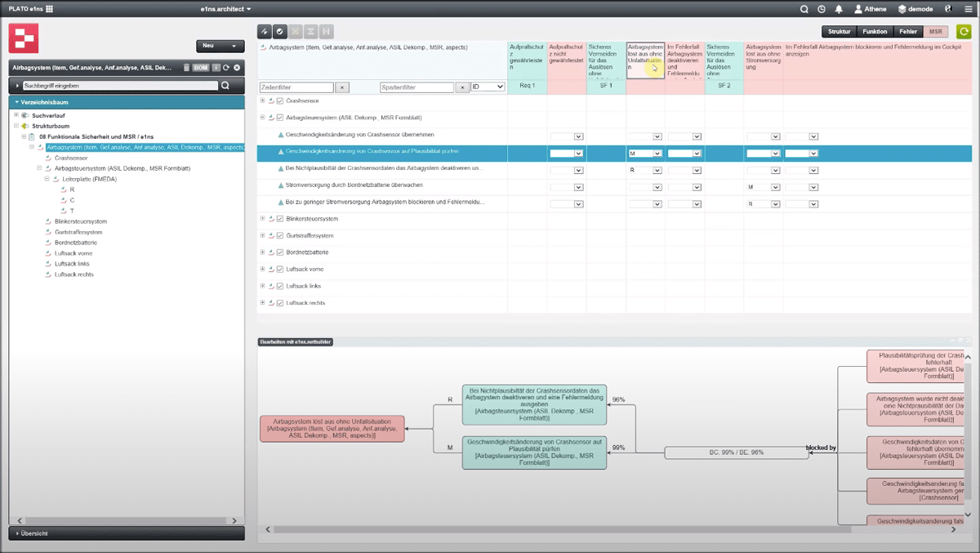Open history via clock icon

point(822,9)
